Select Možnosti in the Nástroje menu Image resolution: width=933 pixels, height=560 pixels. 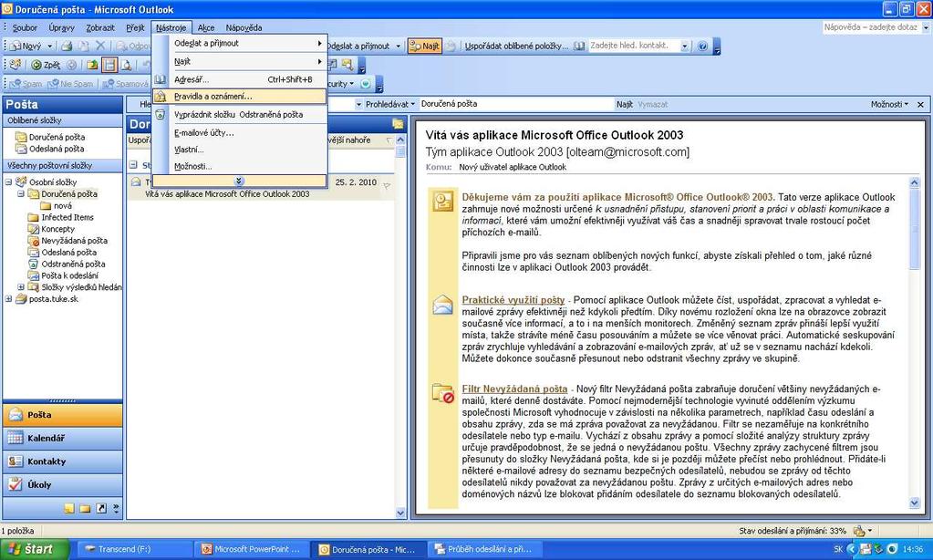pyautogui.click(x=239, y=167)
